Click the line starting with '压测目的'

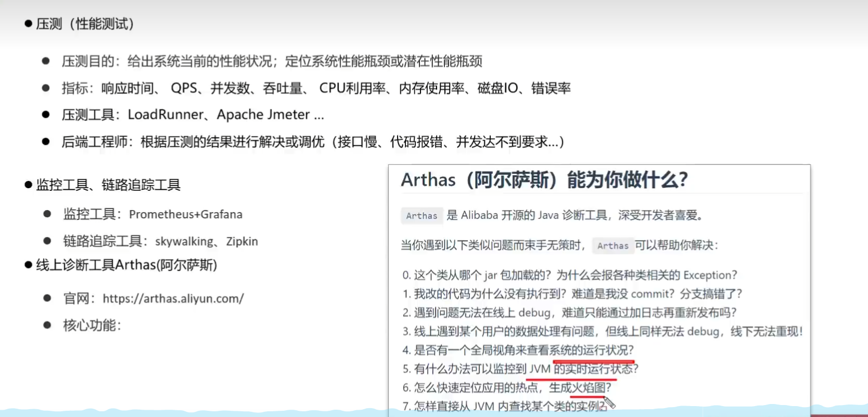point(272,61)
